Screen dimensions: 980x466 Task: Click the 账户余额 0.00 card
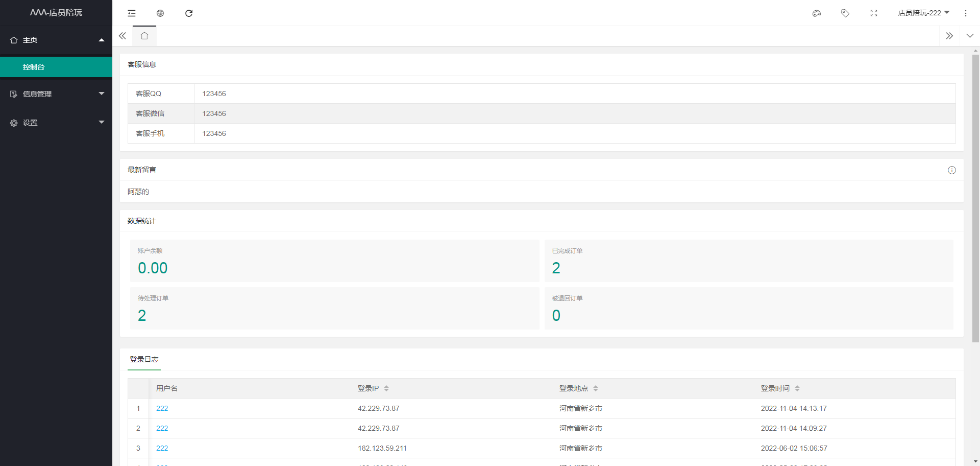[334, 261]
